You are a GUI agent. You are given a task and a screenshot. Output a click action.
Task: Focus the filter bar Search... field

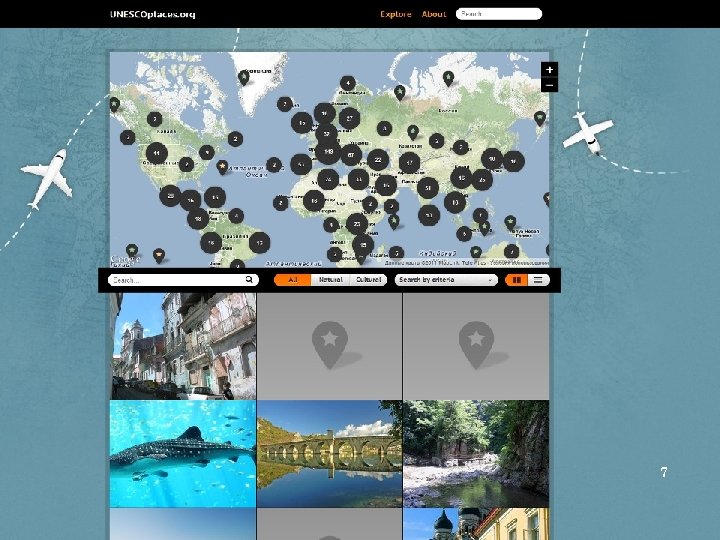[183, 280]
